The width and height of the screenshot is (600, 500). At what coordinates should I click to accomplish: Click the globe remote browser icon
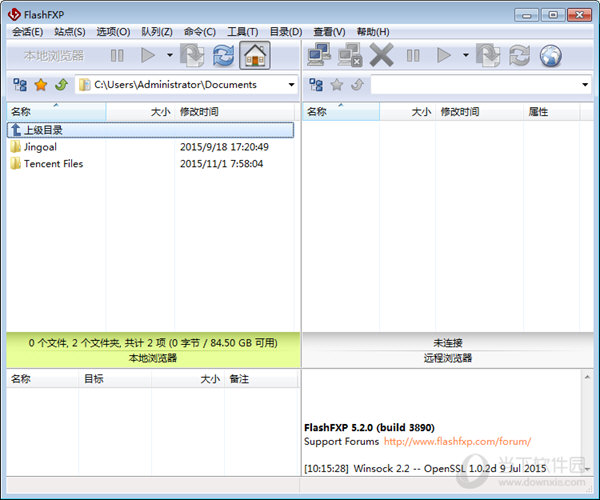(551, 55)
